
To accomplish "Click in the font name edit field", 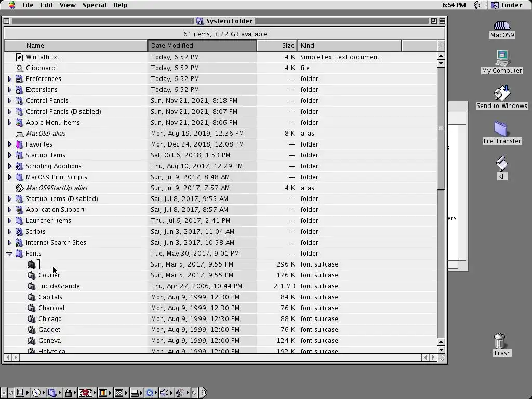I will tap(38, 264).
